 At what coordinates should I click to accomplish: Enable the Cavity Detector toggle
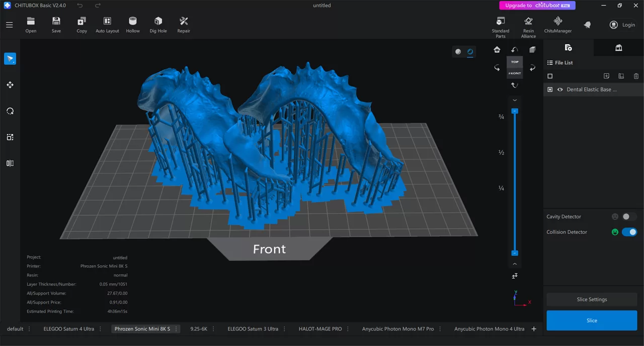click(629, 217)
